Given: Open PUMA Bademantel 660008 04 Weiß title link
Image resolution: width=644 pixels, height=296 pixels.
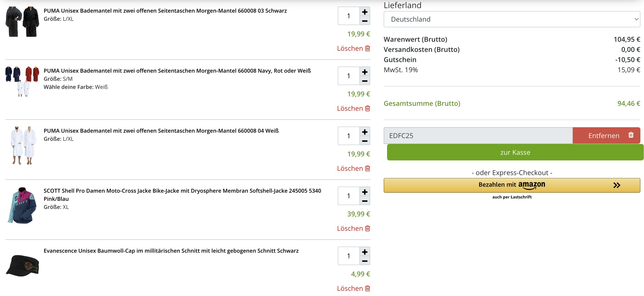Looking at the screenshot, I should click(161, 131).
